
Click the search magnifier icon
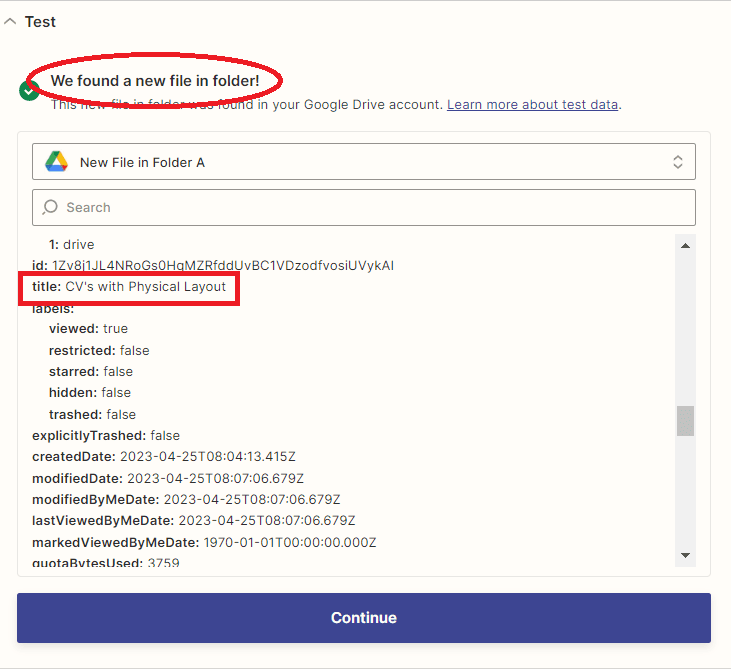(51, 208)
